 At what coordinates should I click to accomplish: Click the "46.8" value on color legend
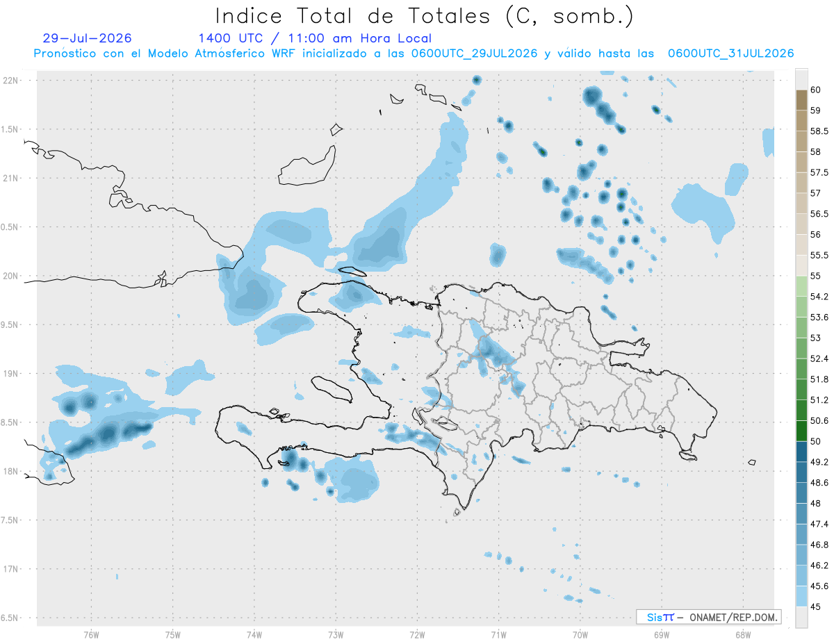point(819,545)
